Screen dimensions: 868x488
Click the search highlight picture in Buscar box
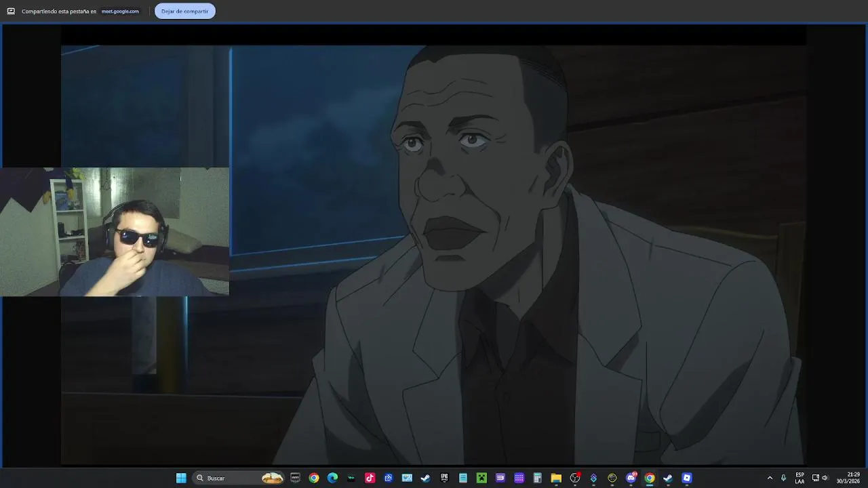[x=272, y=478]
